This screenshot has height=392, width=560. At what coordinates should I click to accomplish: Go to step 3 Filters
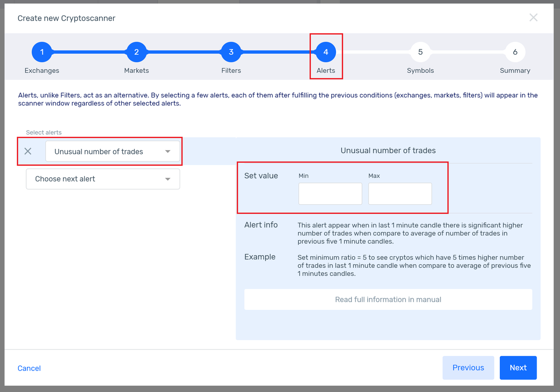[x=231, y=52]
